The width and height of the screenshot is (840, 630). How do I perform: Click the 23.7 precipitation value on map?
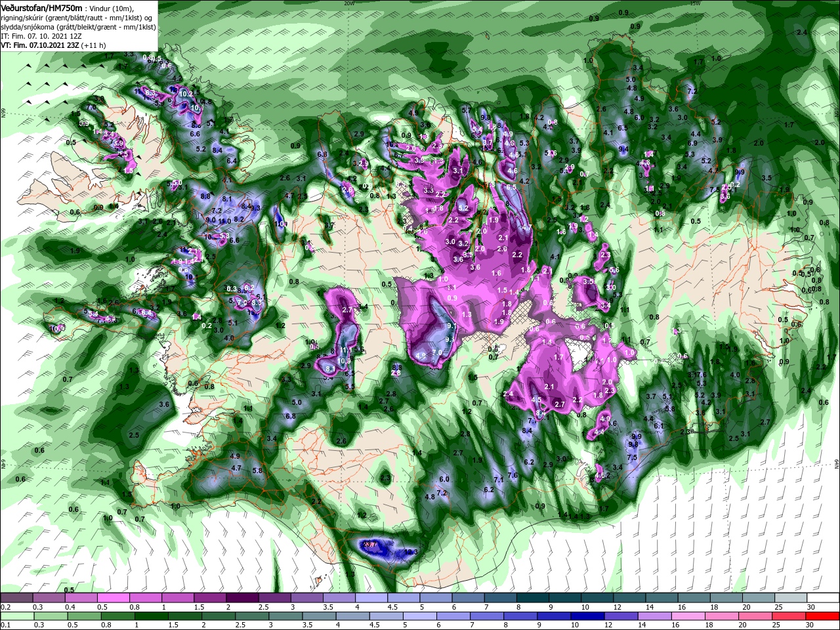pyautogui.click(x=370, y=544)
